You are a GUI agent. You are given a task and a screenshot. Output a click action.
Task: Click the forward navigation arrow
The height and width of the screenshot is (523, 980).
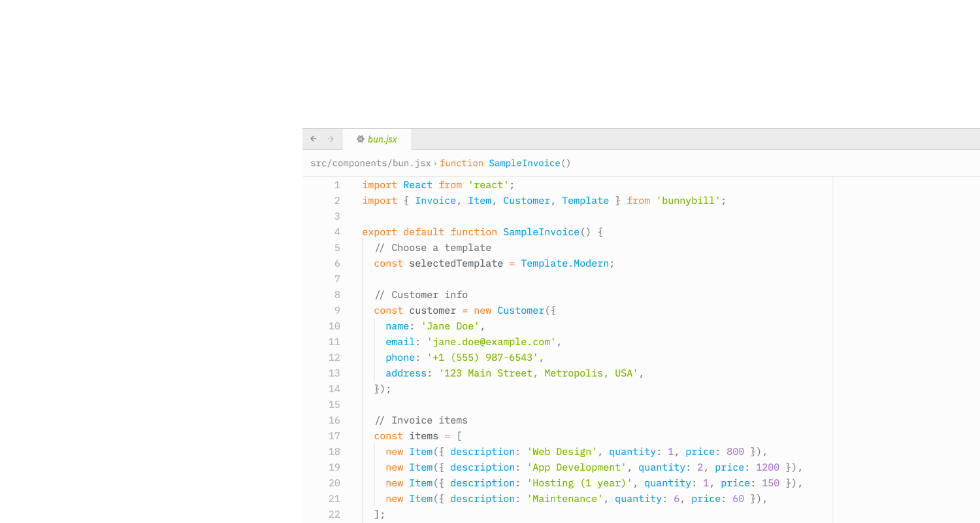[x=332, y=139]
